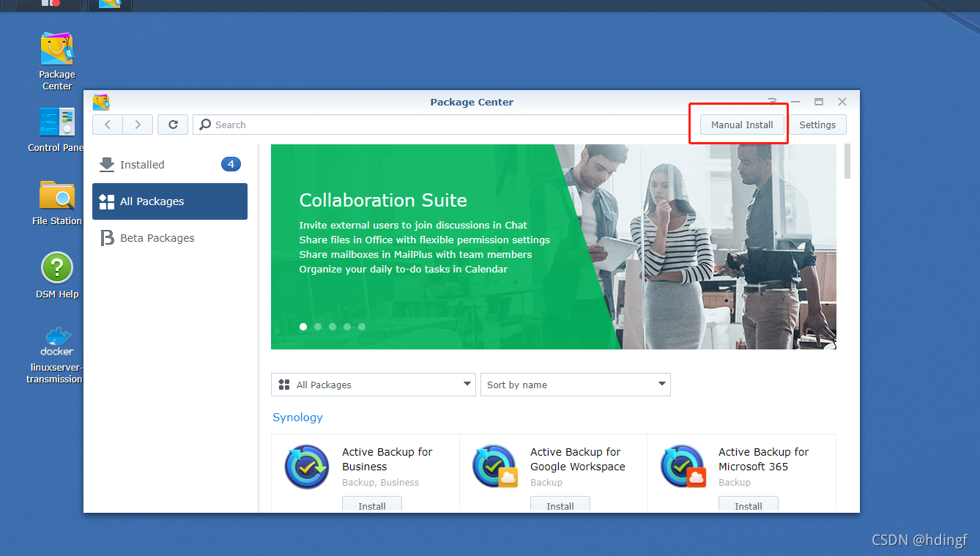
Task: Open Active Backup for Microsoft 365 title
Action: click(x=764, y=459)
